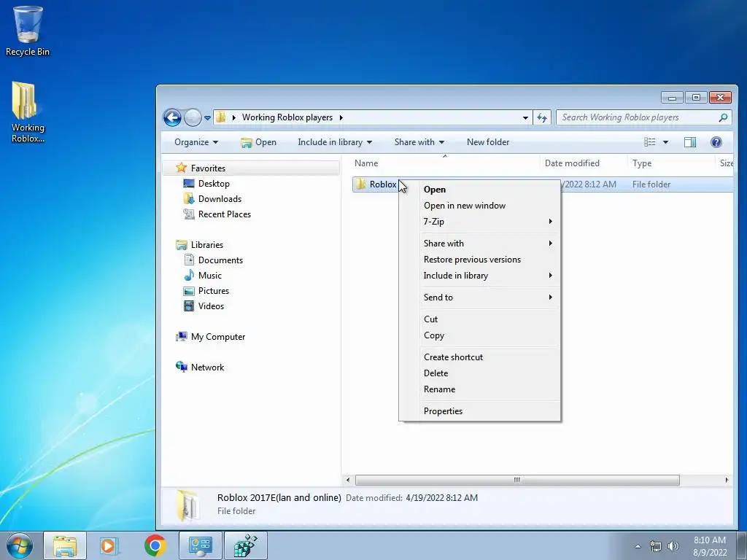The image size is (747, 560).
Task: Choose Delete from context menu
Action: coord(480,373)
